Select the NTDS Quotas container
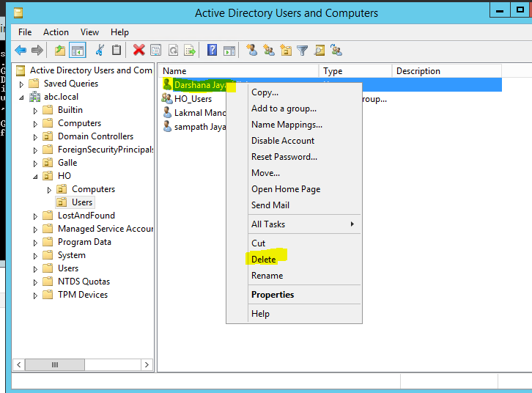 (x=84, y=282)
